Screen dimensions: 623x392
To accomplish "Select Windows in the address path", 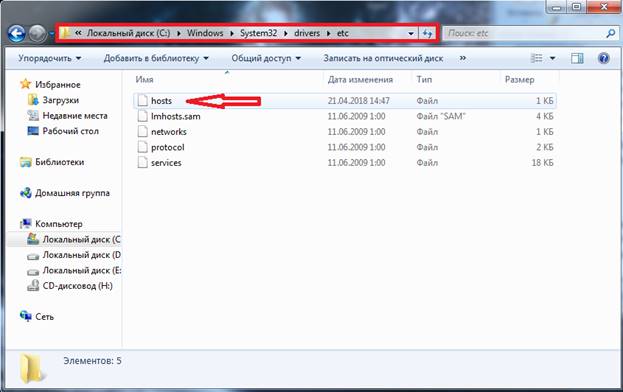I will pyautogui.click(x=205, y=33).
